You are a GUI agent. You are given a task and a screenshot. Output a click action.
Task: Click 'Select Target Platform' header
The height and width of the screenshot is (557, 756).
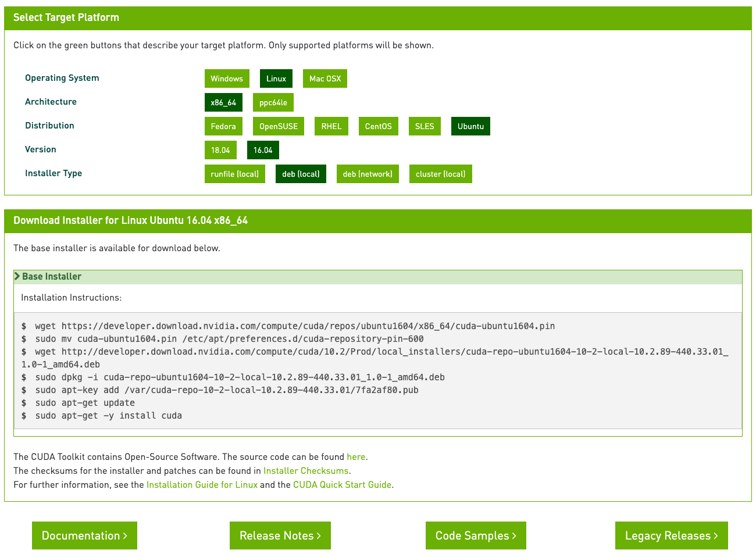66,17
